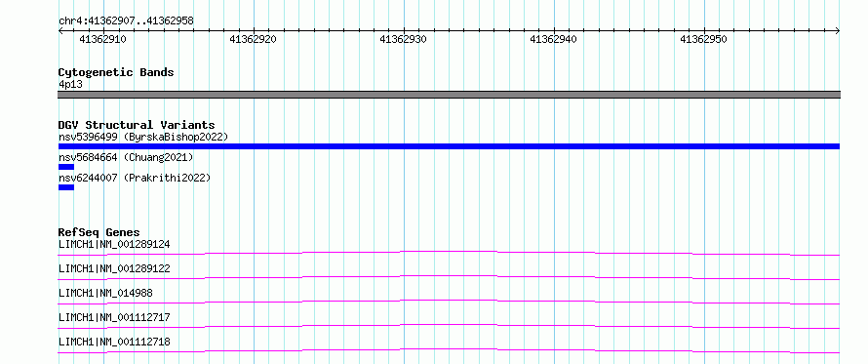
Task: Open variant nsv5684664 (Chuang2021) label
Action: pyautogui.click(x=126, y=158)
